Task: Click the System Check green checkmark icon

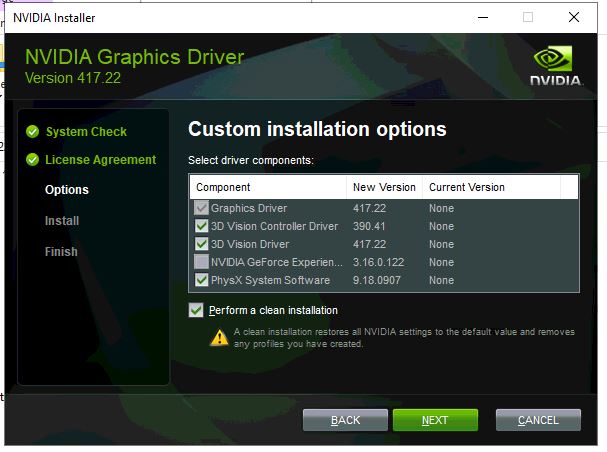Action: (33, 132)
